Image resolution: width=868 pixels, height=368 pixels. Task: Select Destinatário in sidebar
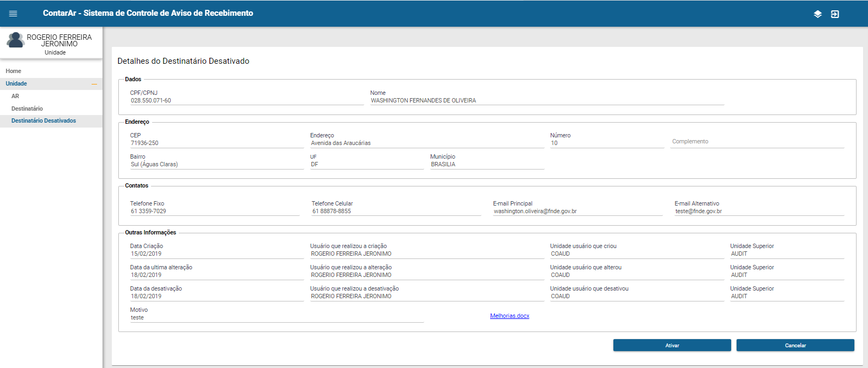point(27,108)
